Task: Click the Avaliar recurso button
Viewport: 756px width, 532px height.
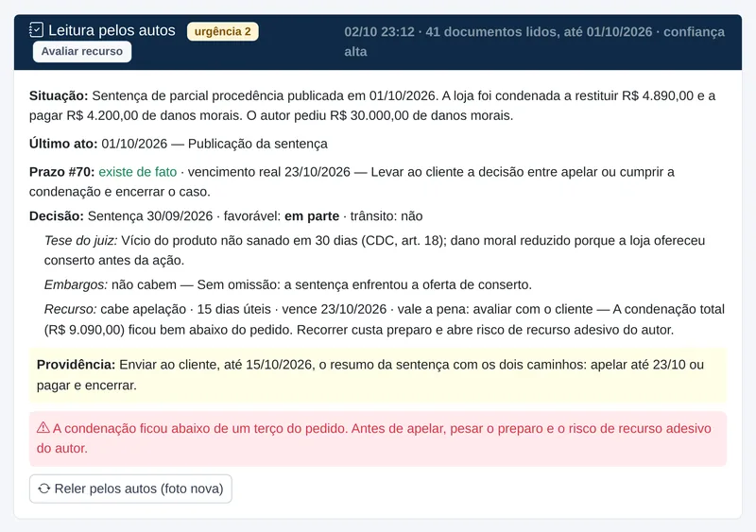Action: pyautogui.click(x=82, y=52)
